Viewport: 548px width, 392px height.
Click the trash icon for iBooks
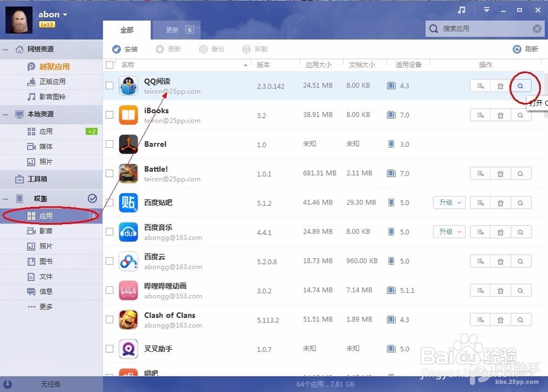[500, 115]
